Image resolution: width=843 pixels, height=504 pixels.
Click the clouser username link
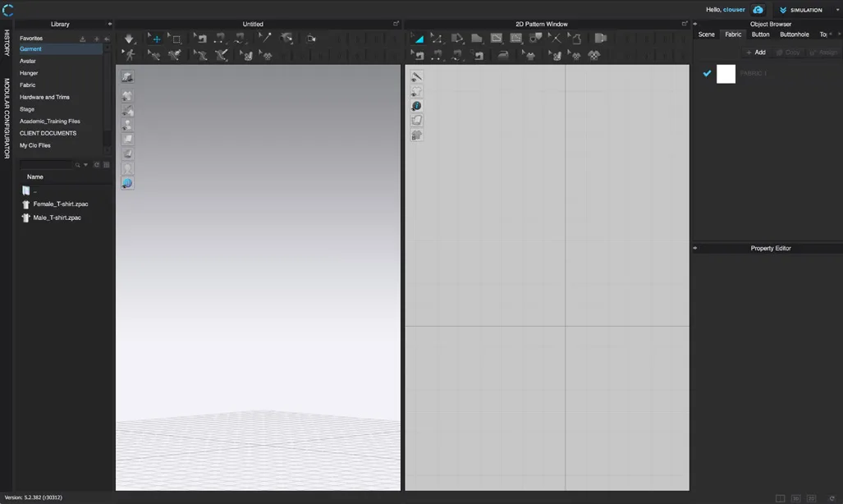pos(734,10)
